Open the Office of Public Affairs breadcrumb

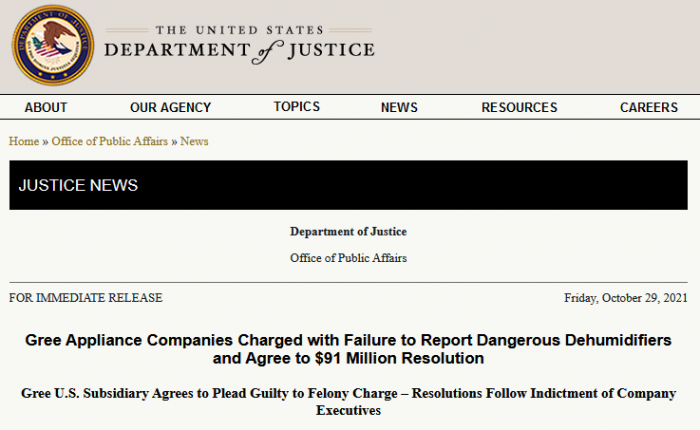(x=110, y=141)
